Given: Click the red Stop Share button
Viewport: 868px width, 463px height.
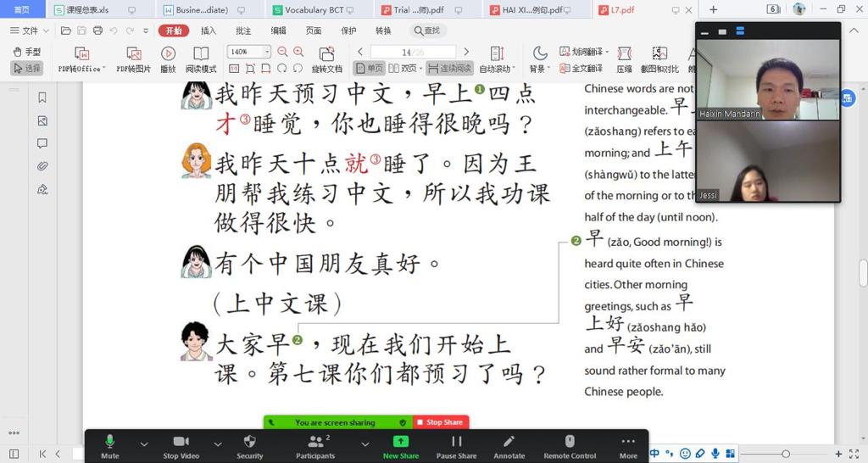Looking at the screenshot, I should [441, 422].
